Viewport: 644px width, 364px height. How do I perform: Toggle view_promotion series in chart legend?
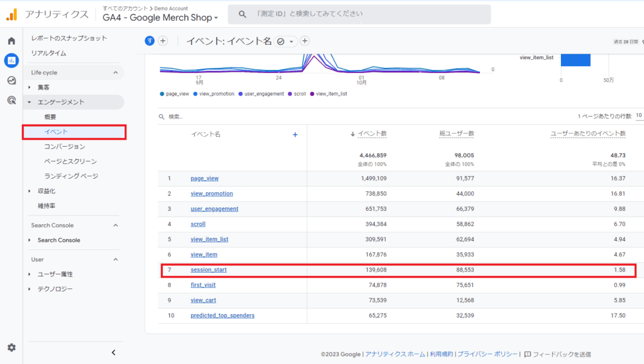pos(214,94)
